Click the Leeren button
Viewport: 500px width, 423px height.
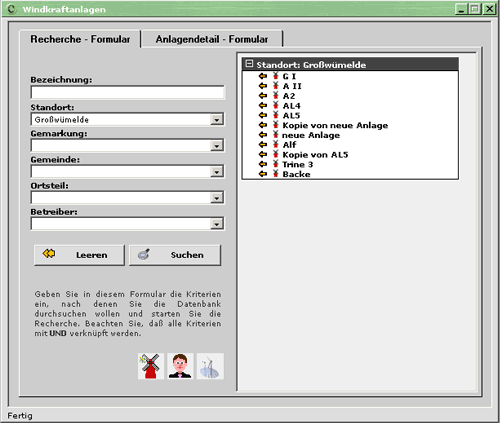[x=79, y=255]
